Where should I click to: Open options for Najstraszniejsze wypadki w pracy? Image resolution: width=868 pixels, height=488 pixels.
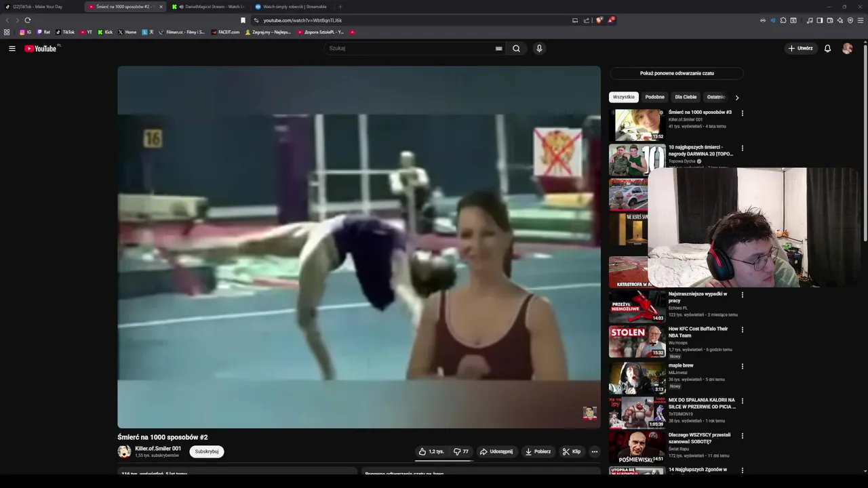point(743,295)
